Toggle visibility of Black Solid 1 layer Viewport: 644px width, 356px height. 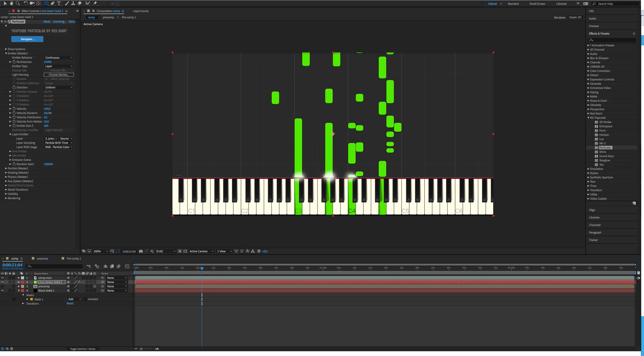pyautogui.click(x=3, y=290)
